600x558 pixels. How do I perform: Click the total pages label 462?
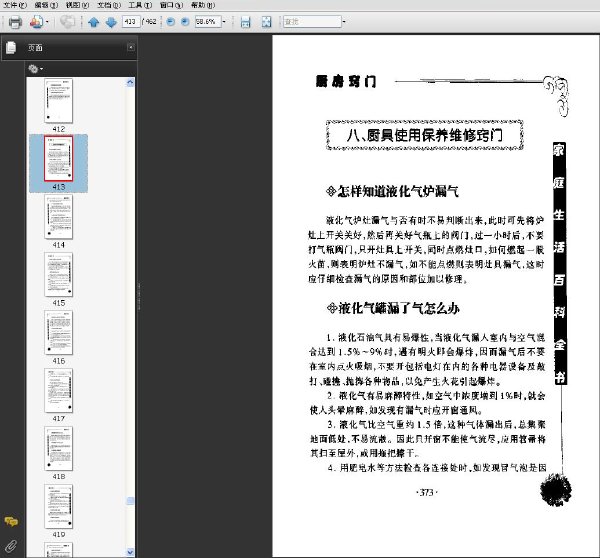150,21
